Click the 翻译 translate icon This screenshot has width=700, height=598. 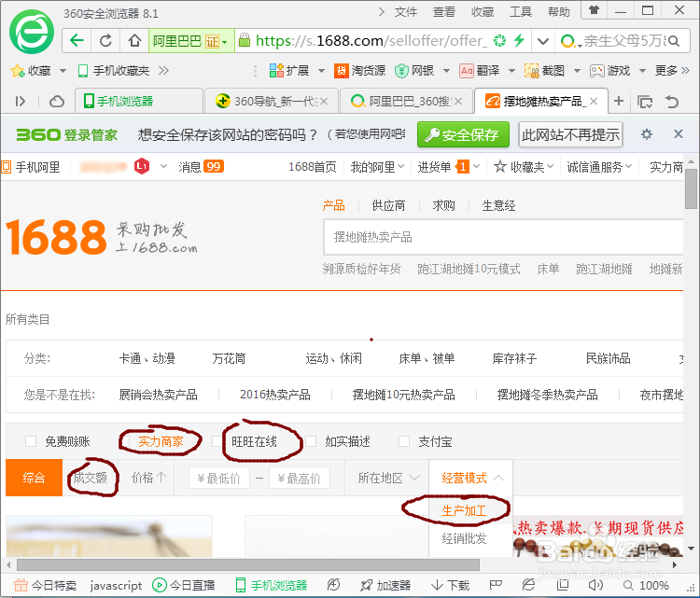(467, 71)
